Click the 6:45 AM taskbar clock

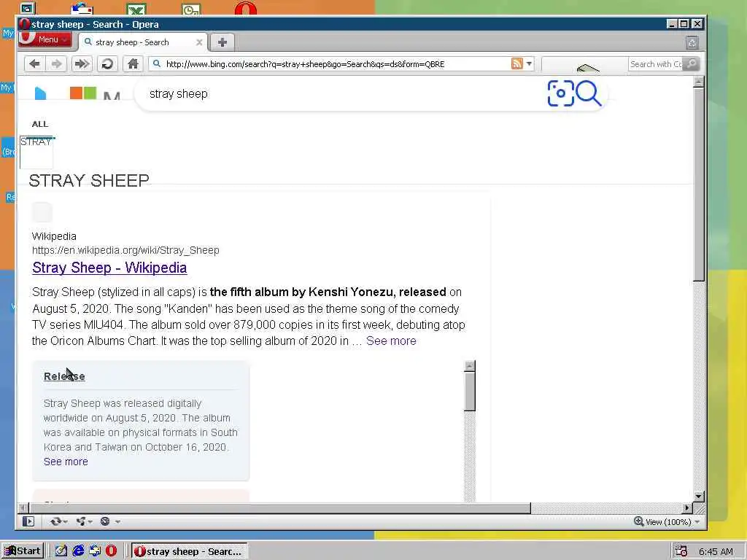click(x=716, y=551)
